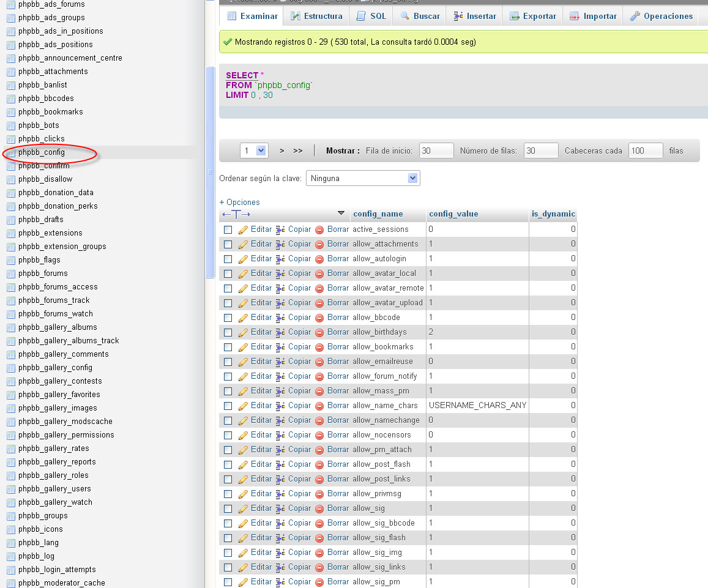Switch to the Estructura tab
The image size is (708, 588).
point(316,16)
